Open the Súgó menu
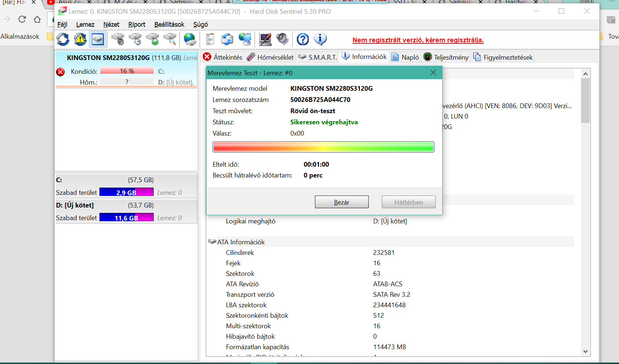This screenshot has width=619, height=364. tap(200, 25)
